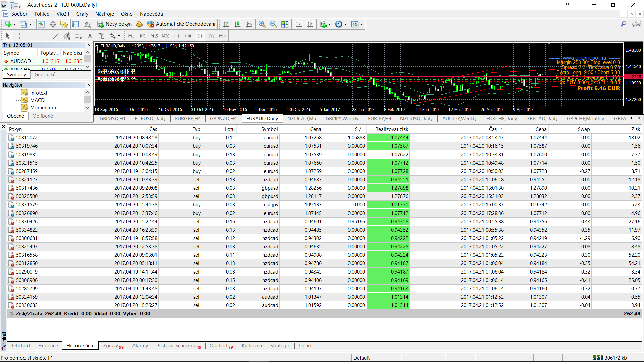The height and width of the screenshot is (362, 644).
Task: Open the chat bubbles icon
Action: point(636,24)
